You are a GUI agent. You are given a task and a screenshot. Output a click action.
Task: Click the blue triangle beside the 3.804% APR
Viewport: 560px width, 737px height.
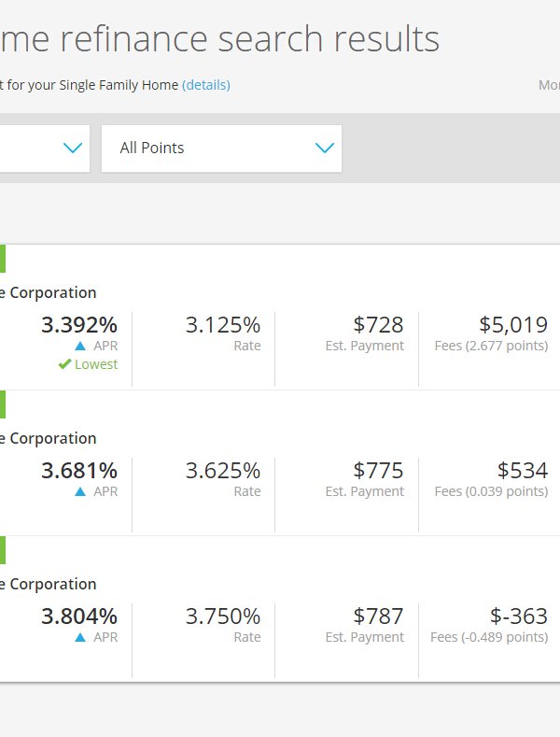coord(80,637)
